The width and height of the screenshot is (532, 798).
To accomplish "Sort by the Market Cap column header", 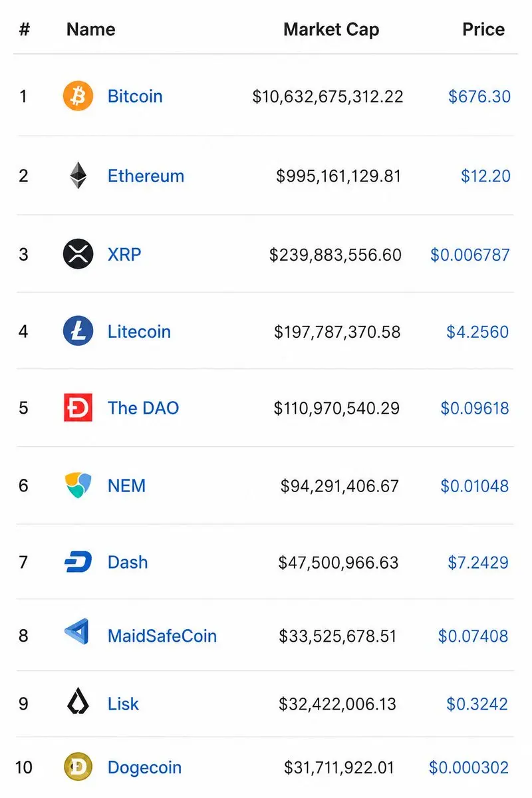I will point(331,29).
